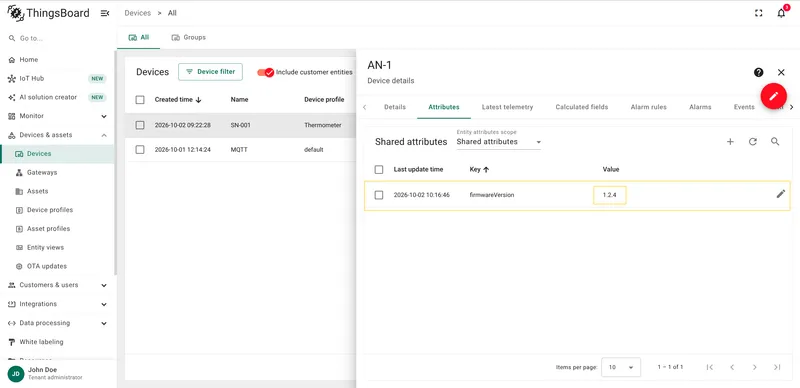
Task: Open help for Device details
Action: click(x=759, y=72)
